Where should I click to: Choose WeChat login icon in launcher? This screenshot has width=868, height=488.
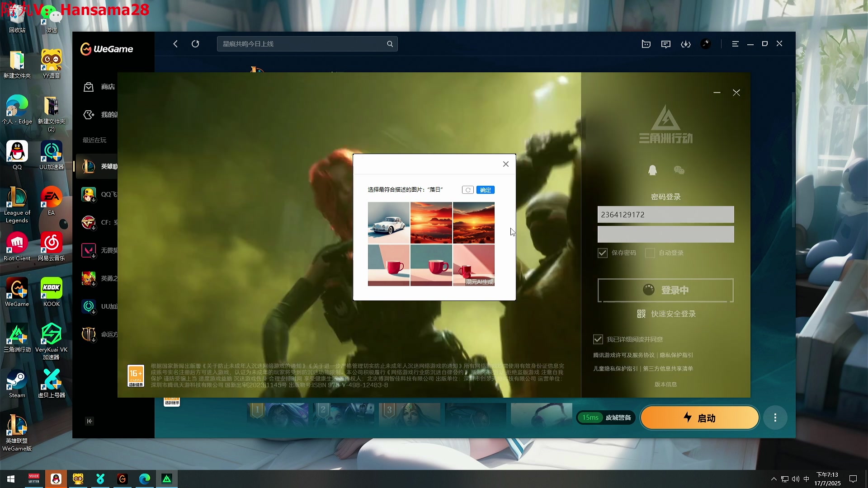click(x=679, y=170)
